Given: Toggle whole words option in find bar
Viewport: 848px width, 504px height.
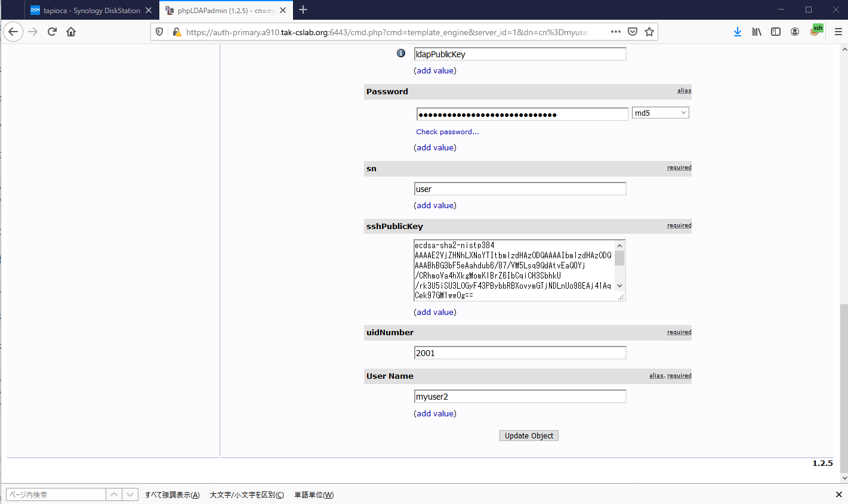Looking at the screenshot, I should [x=314, y=495].
